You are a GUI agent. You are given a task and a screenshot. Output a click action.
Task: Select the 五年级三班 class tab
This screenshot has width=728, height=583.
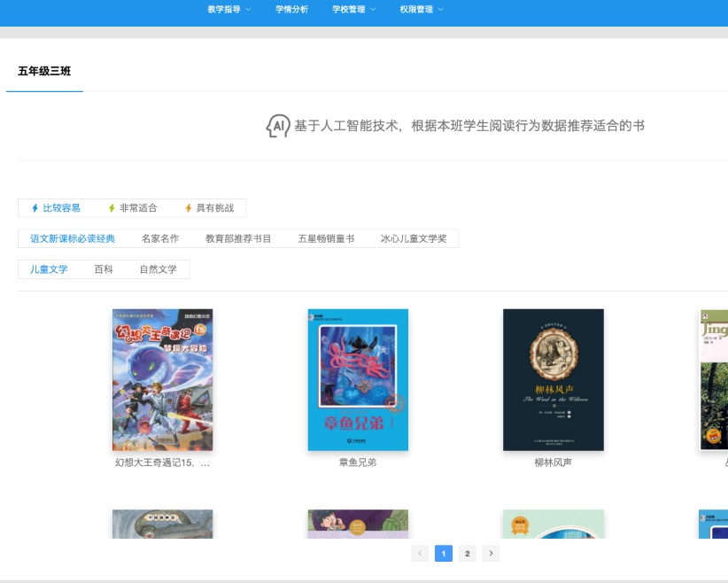click(44, 71)
